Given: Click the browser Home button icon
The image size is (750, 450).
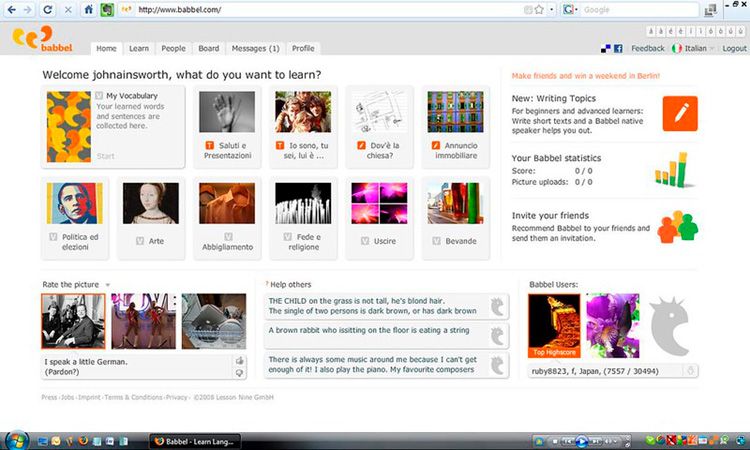Looking at the screenshot, I should [88, 10].
